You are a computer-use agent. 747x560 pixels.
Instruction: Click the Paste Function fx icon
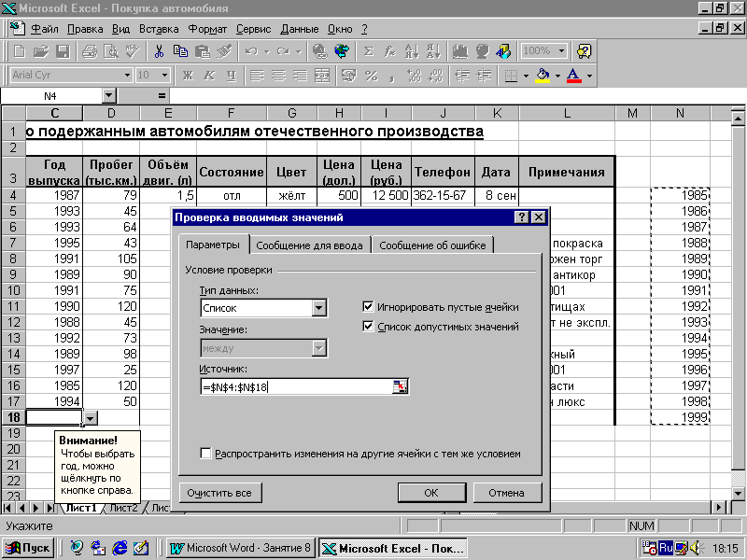click(x=389, y=51)
